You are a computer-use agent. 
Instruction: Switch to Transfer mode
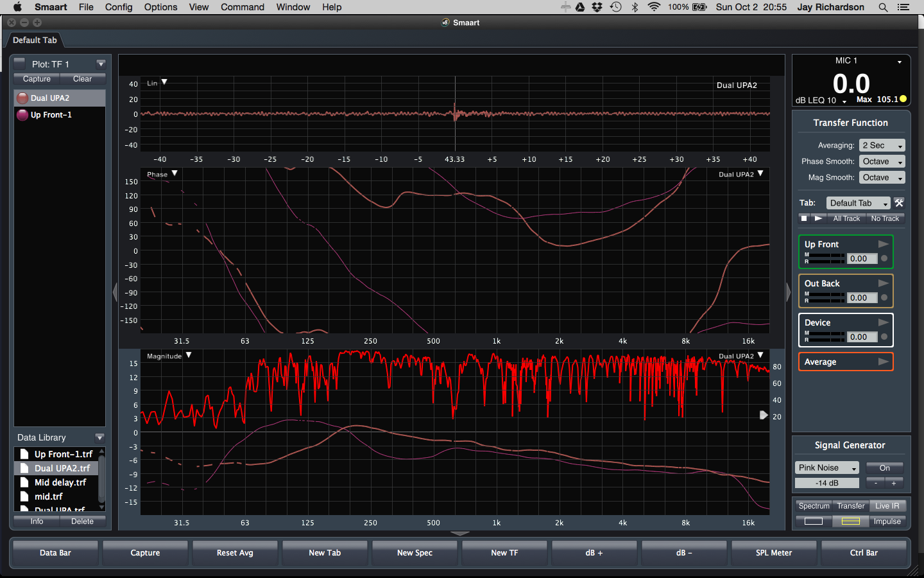pyautogui.click(x=851, y=506)
